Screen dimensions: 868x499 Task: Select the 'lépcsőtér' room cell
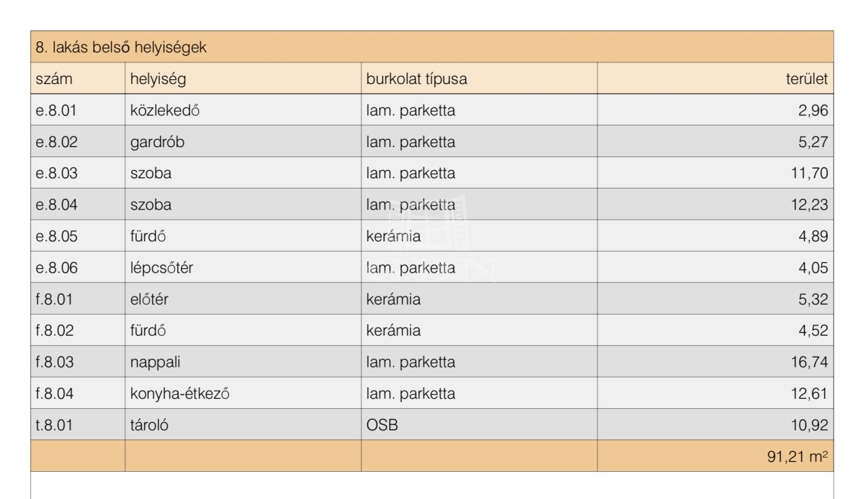coord(243,267)
